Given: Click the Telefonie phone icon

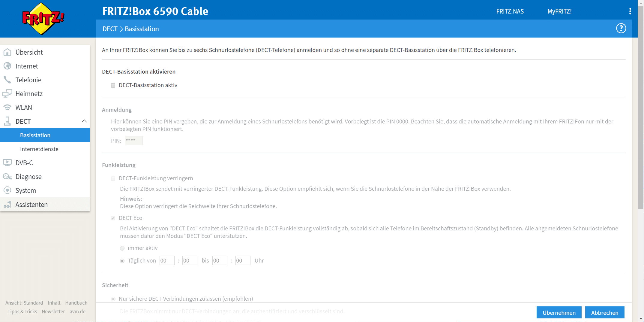Looking at the screenshot, I should tap(7, 80).
